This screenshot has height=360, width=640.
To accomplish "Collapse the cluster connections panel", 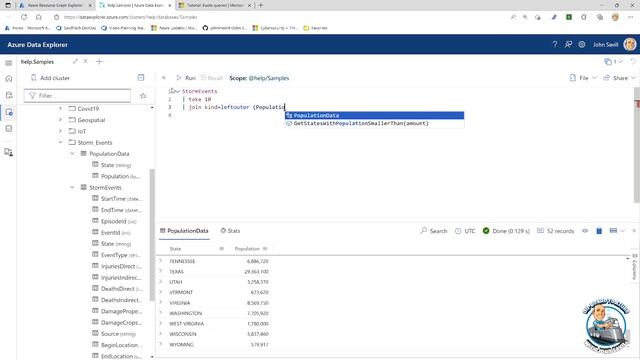I will (x=141, y=78).
